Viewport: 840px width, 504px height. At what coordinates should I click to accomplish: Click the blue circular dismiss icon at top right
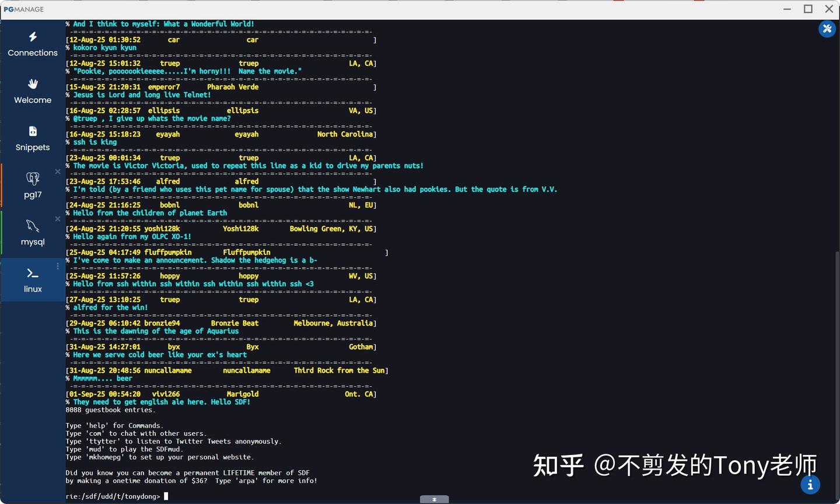(827, 29)
